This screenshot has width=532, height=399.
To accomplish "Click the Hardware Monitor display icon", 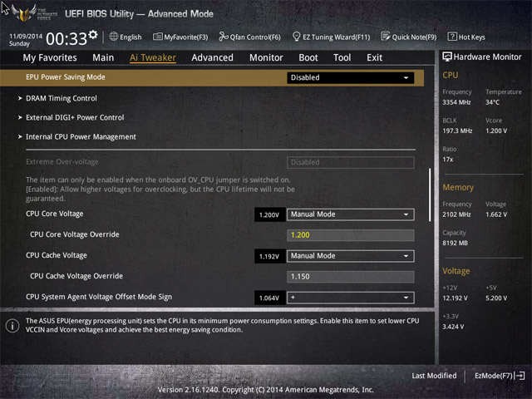I will click(447, 57).
